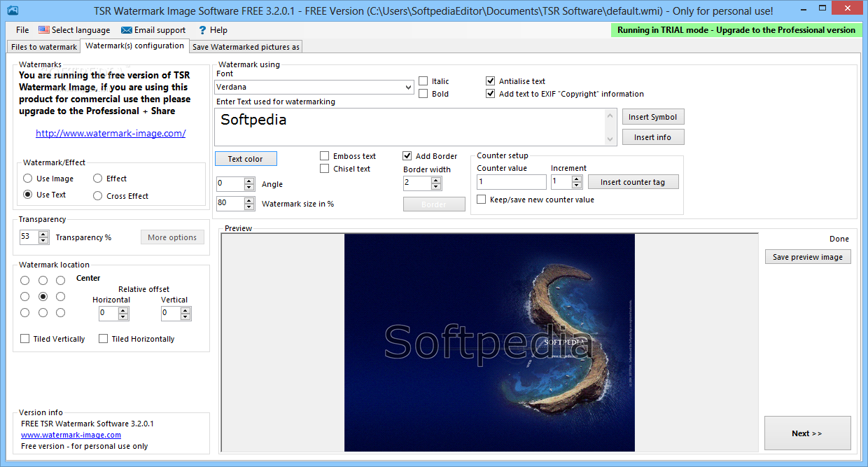The height and width of the screenshot is (467, 868).
Task: Open the Verdana font dropdown
Action: point(314,87)
